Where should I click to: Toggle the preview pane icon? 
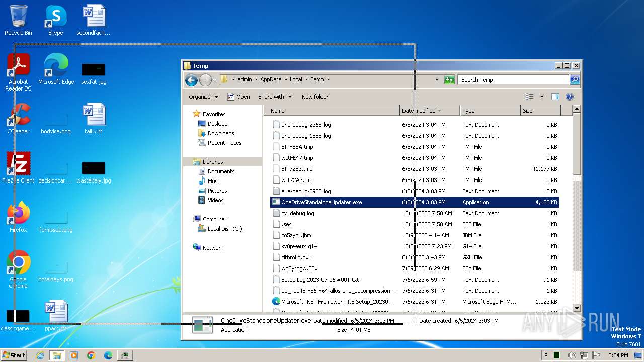(x=555, y=97)
